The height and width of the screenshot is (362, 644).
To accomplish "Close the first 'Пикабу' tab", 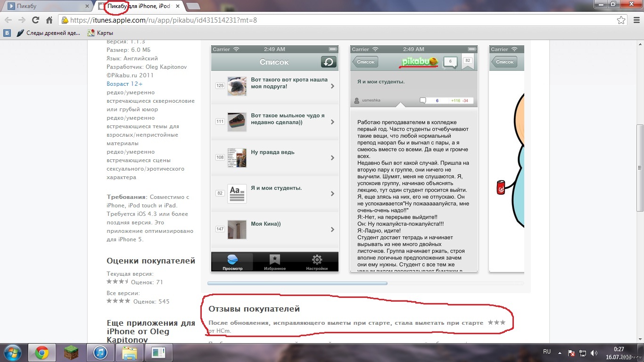I will tap(87, 6).
